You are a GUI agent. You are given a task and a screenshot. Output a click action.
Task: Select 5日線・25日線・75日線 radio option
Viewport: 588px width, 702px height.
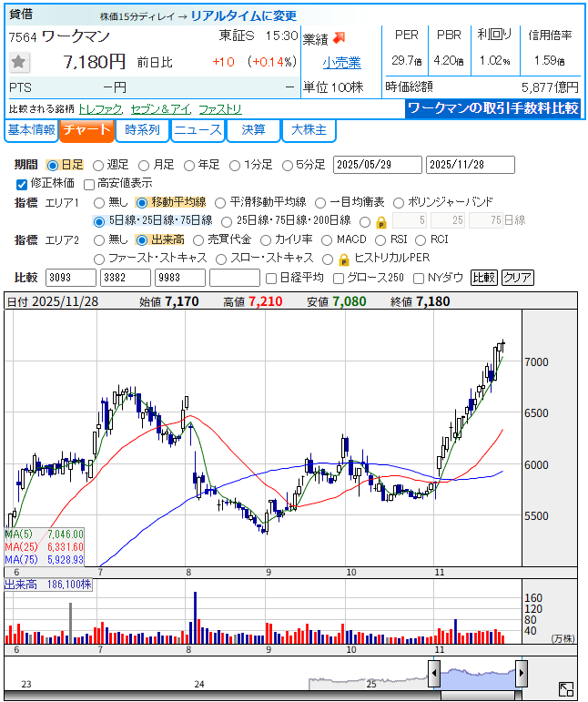99,221
